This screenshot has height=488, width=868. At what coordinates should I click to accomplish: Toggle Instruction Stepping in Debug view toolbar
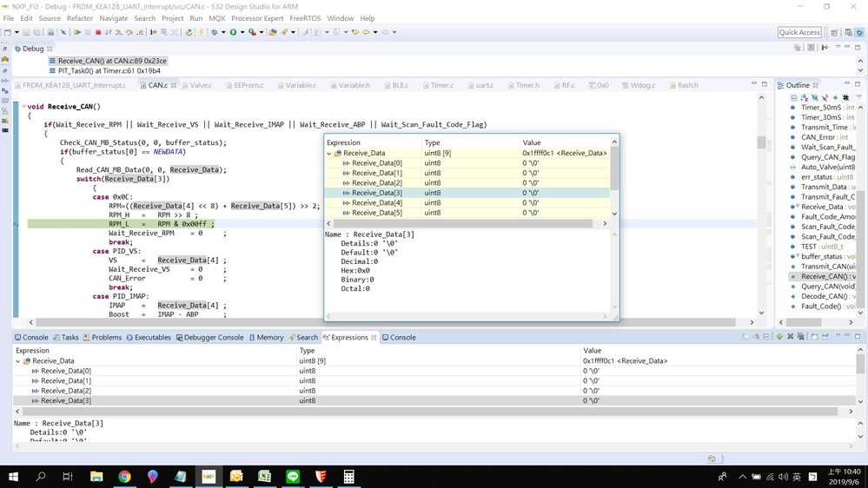[x=825, y=48]
